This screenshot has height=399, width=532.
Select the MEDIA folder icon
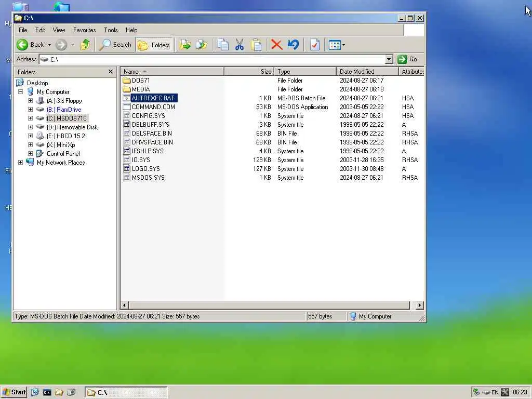tap(127, 89)
